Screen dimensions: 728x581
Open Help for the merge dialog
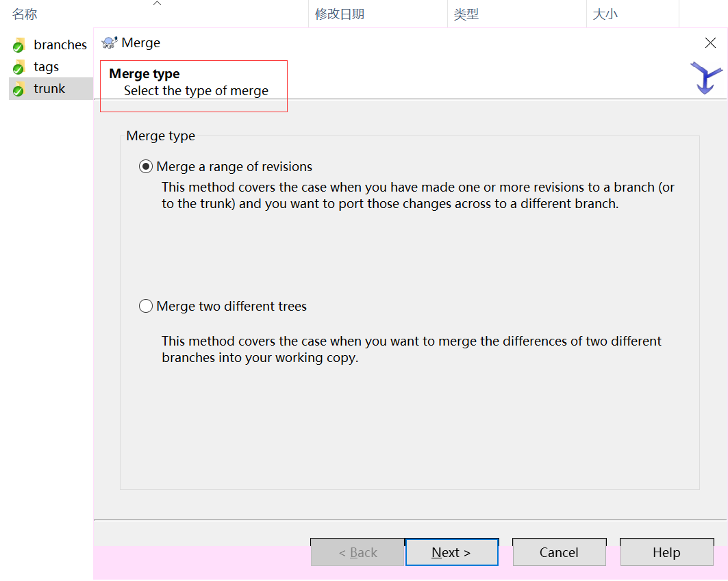(x=666, y=552)
